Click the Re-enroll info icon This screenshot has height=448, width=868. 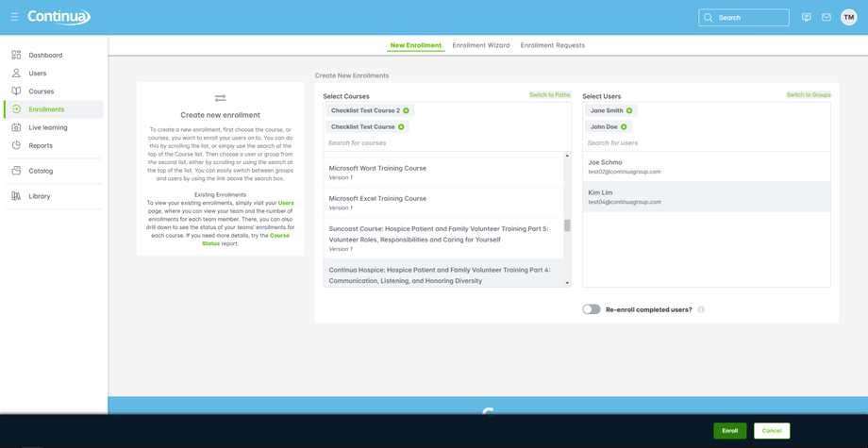[701, 309]
